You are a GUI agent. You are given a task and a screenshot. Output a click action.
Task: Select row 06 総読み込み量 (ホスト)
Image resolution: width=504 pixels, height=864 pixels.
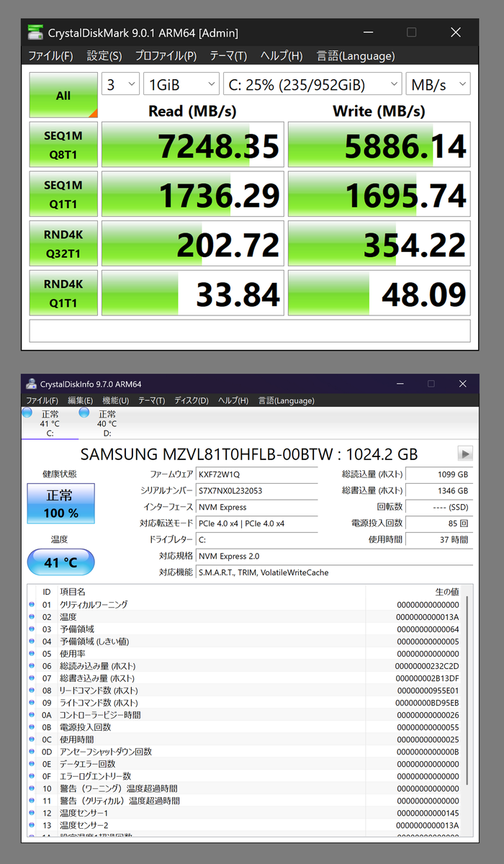[x=245, y=666]
